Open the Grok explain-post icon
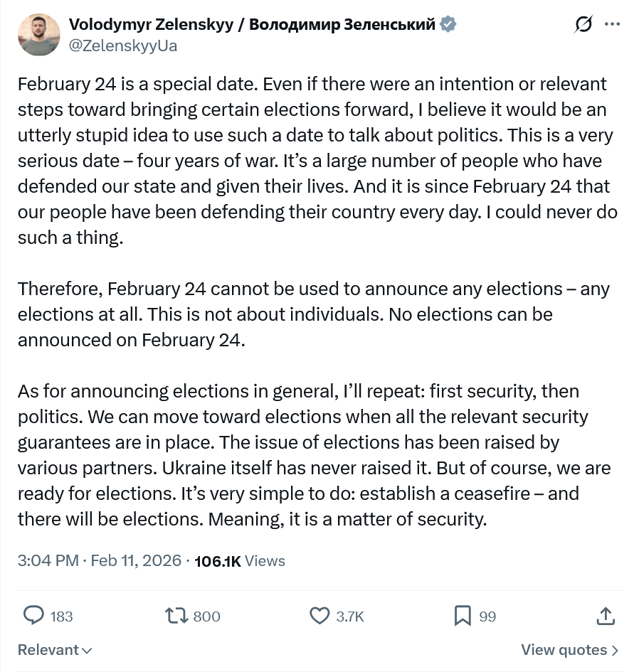This screenshot has height=672, width=639. [583, 24]
